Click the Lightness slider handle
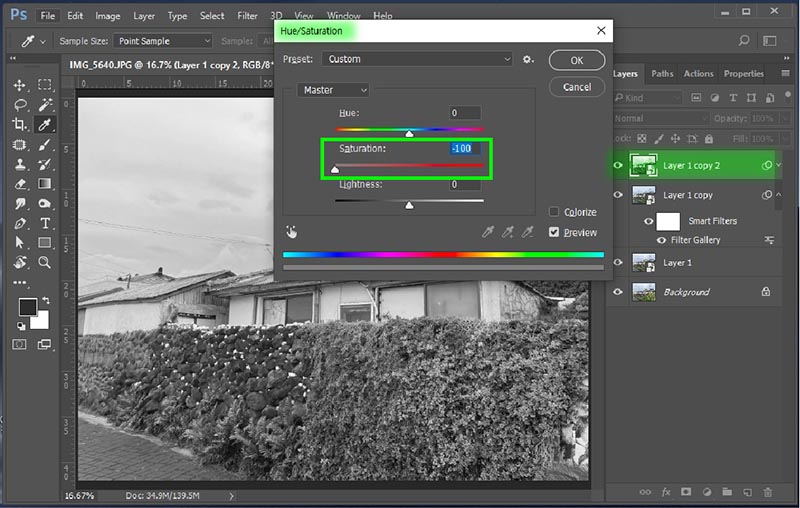This screenshot has width=800, height=508. (x=409, y=205)
